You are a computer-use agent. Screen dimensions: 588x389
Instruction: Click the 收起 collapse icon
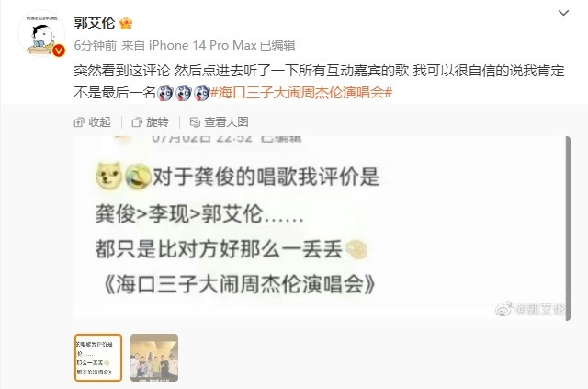[79, 122]
